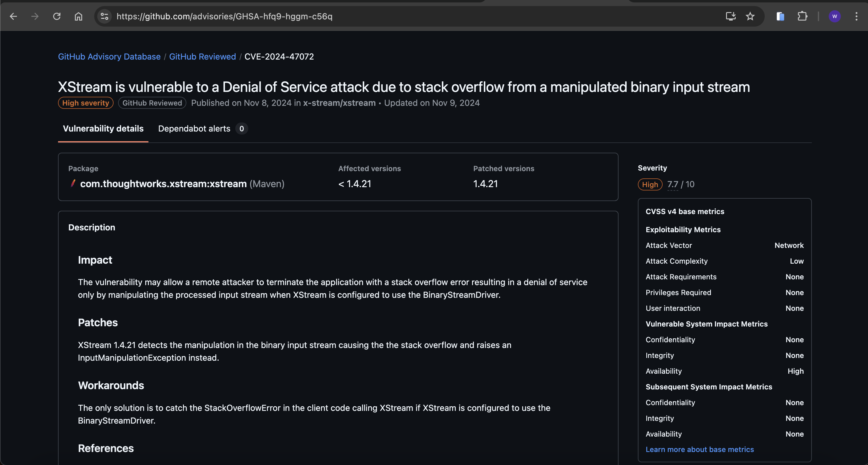Go to the browser home page
Image resolution: width=868 pixels, height=465 pixels.
coord(79,16)
